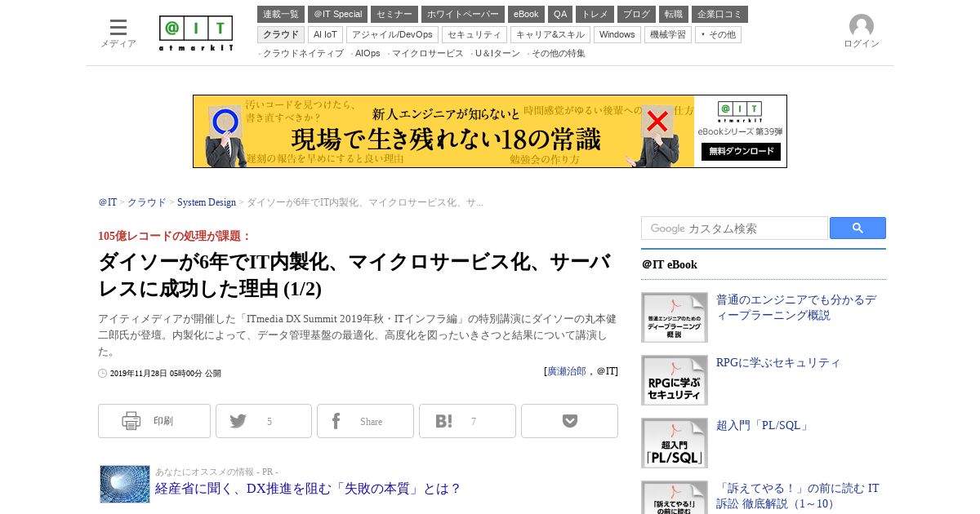Open クラウドネイティブ feature link
The width and height of the screenshot is (980, 514).
(303, 53)
